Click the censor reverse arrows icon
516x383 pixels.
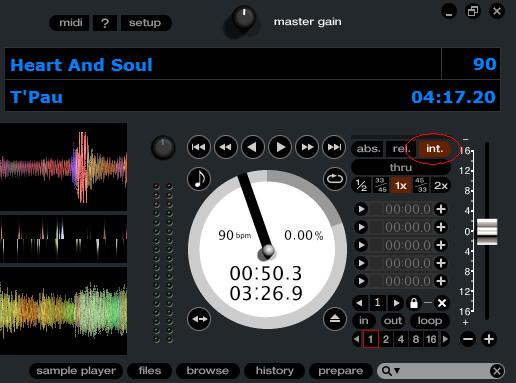[x=199, y=319]
